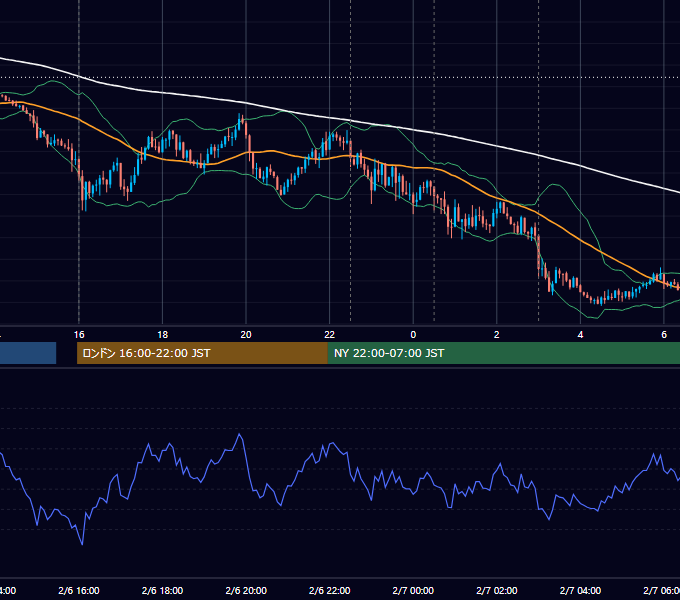Screen dimensions: 680x600
Task: Click the 2/7 02:00 label on the lower axis
Action: coord(497,590)
